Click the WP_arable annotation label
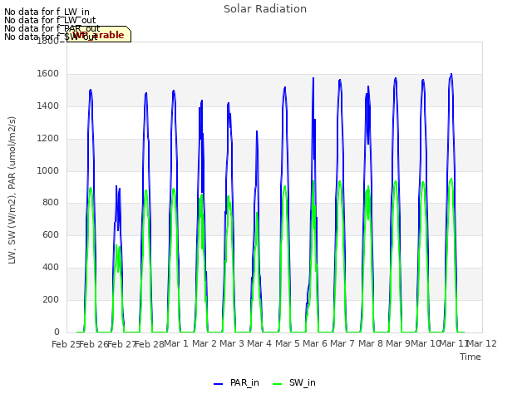532x399 pixels. coord(99,35)
